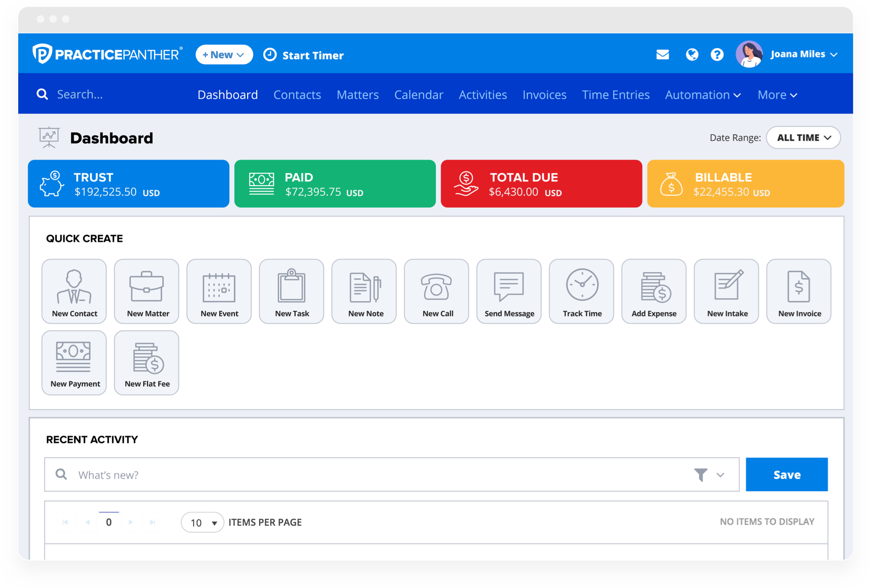Open the + New dropdown button
Screen dimensions: 871x588
(224, 55)
